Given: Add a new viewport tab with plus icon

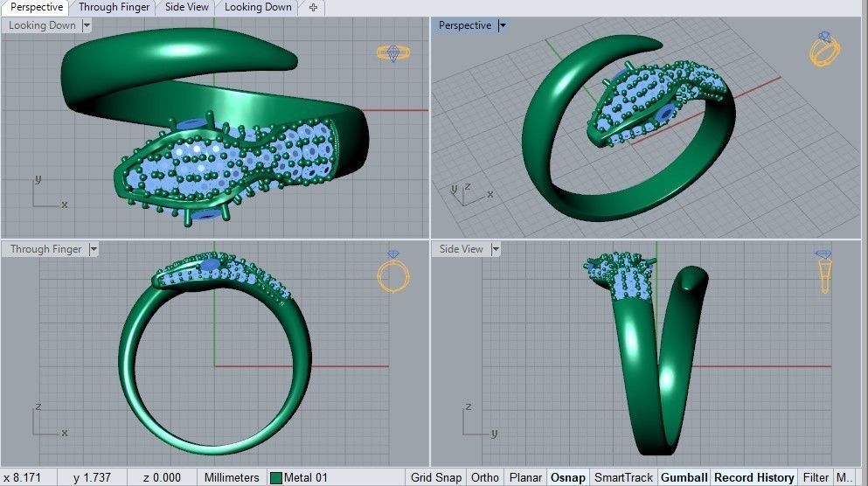Looking at the screenshot, I should (313, 8).
